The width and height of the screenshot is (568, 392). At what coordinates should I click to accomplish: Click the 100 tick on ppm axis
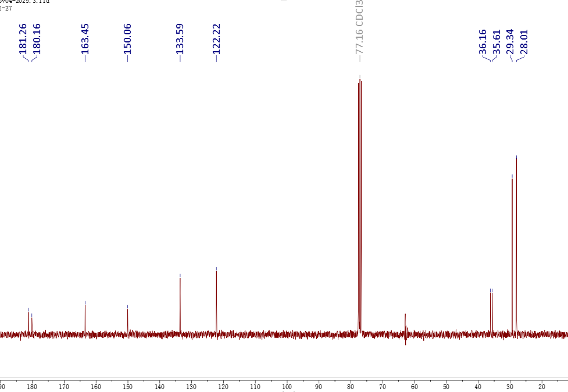287,386
